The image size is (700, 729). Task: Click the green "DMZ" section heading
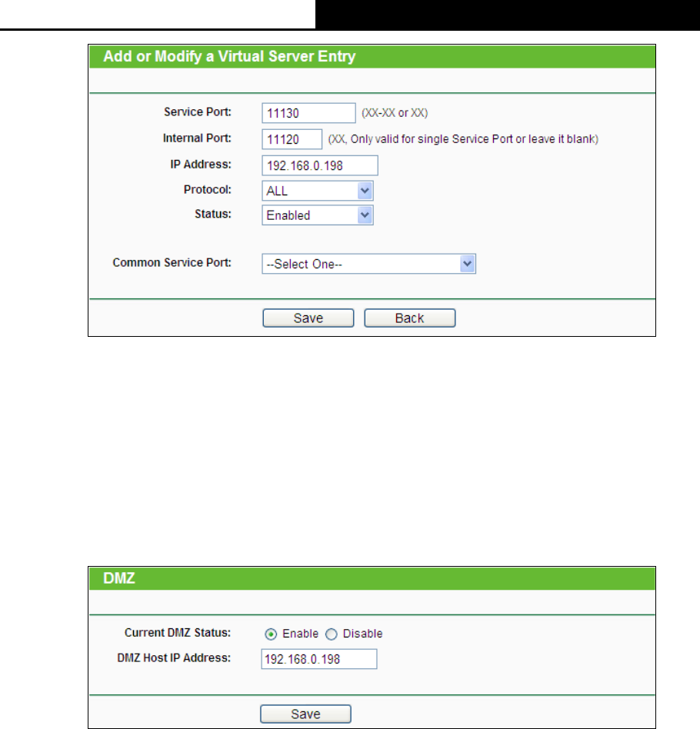click(x=119, y=578)
